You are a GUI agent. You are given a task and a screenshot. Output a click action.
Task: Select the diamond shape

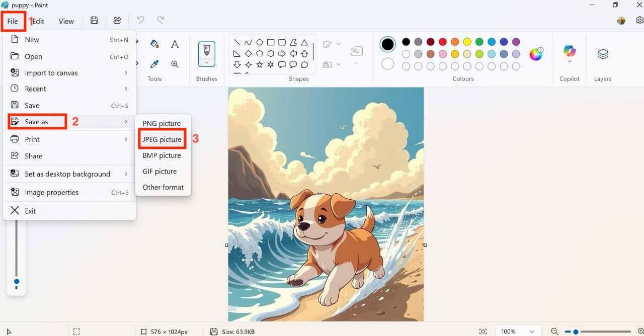click(x=248, y=53)
